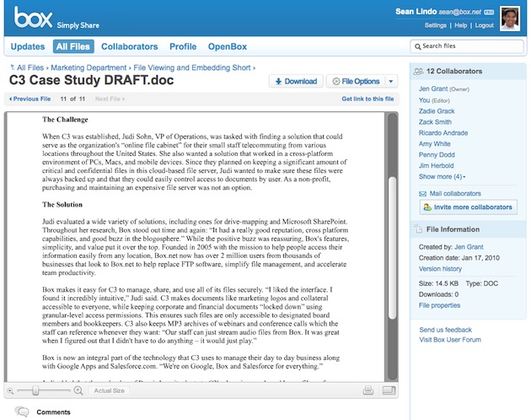Click the File Information document icon
Screen dimensions: 531x420
(418, 229)
